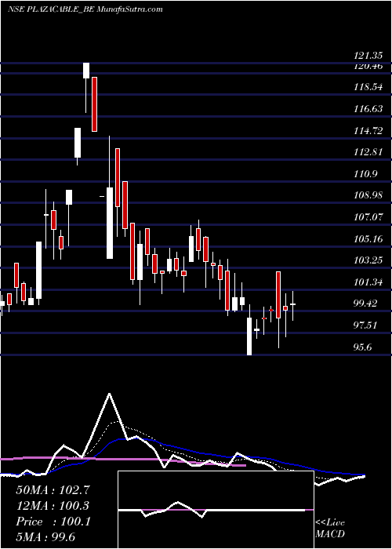Click the 114.72 price level label
This screenshot has height=549, width=392.
click(x=368, y=131)
